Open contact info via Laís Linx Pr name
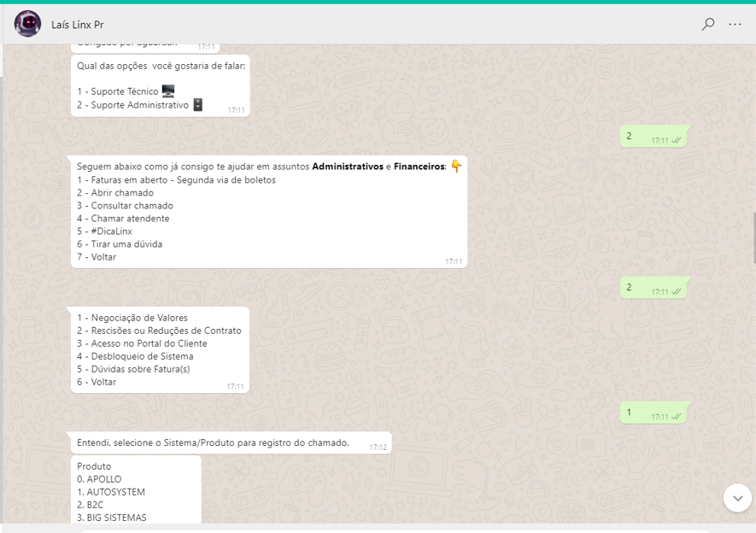Screen dimensions: 756x533 point(77,25)
